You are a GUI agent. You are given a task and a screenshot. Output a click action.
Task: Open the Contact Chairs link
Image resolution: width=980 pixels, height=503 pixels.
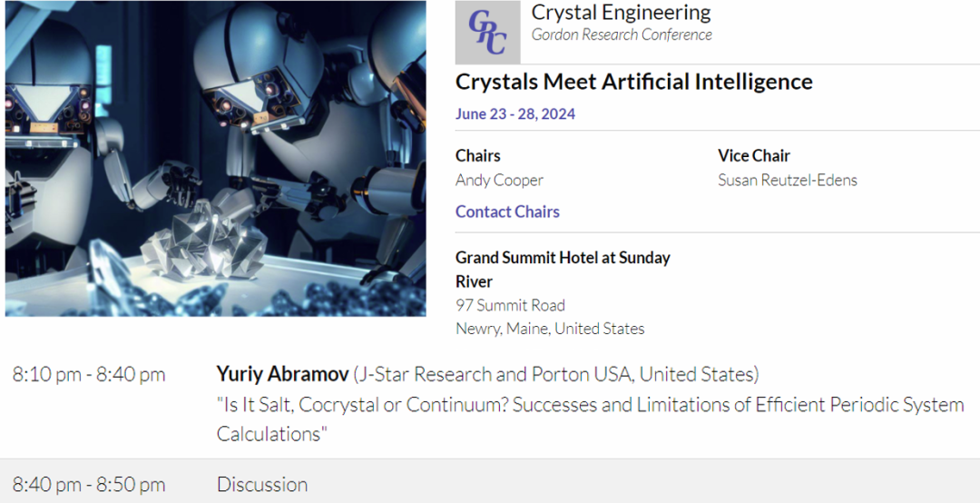[507, 212]
